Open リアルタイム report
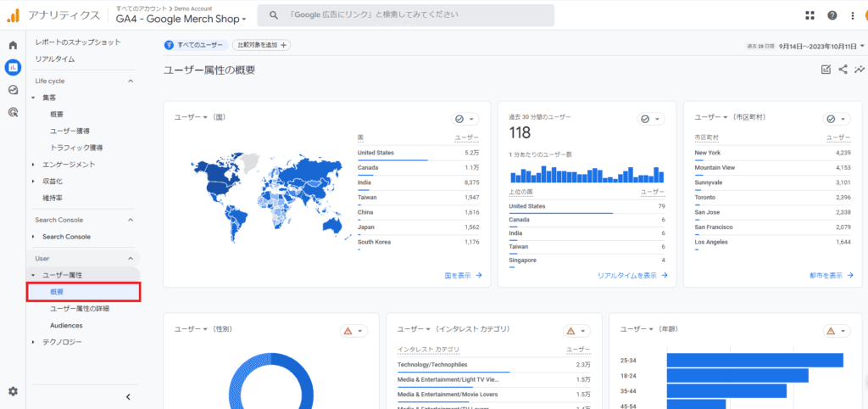Screen dimensions: 868x409 click(x=55, y=59)
